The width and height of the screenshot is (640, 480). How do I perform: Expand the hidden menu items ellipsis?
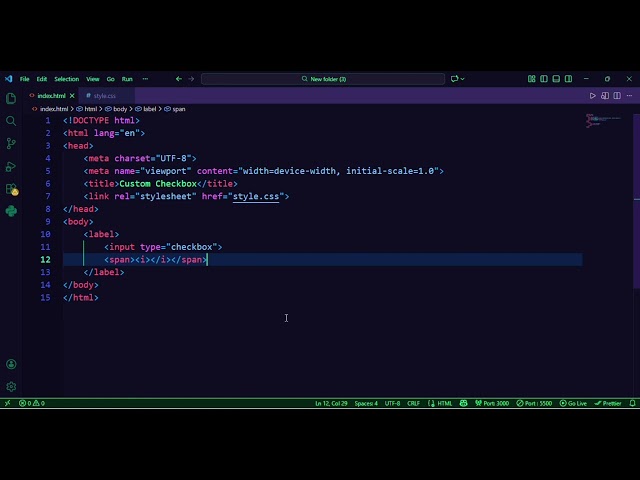tap(145, 79)
